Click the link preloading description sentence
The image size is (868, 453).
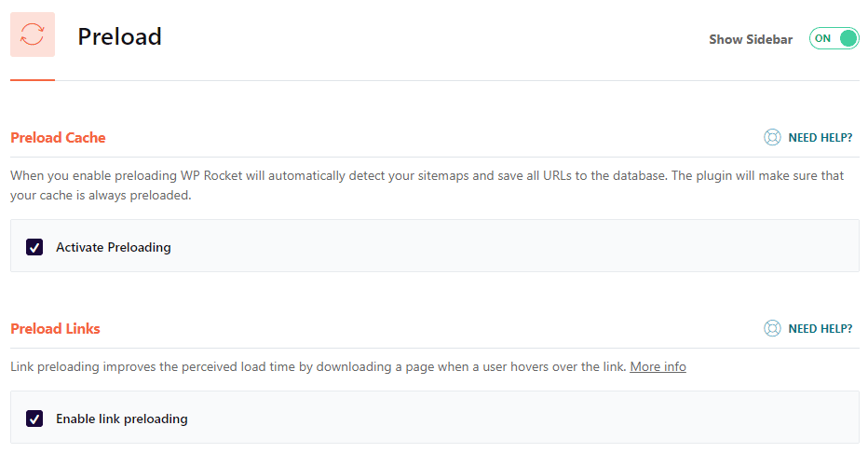(317, 366)
